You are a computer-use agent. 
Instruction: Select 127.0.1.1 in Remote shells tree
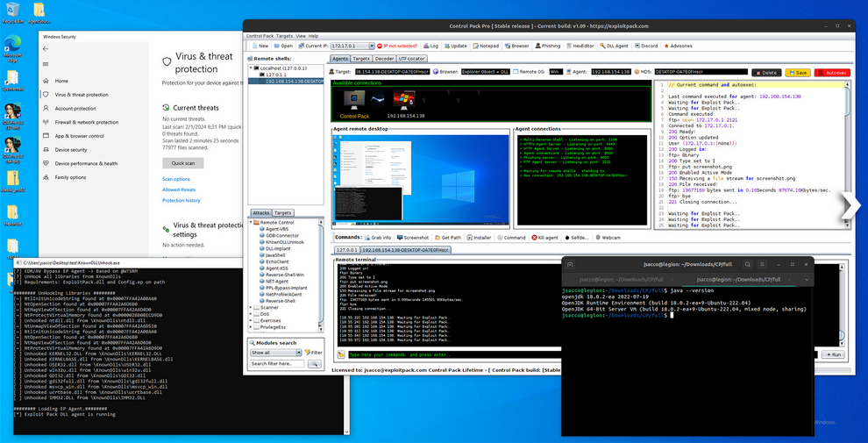(277, 75)
